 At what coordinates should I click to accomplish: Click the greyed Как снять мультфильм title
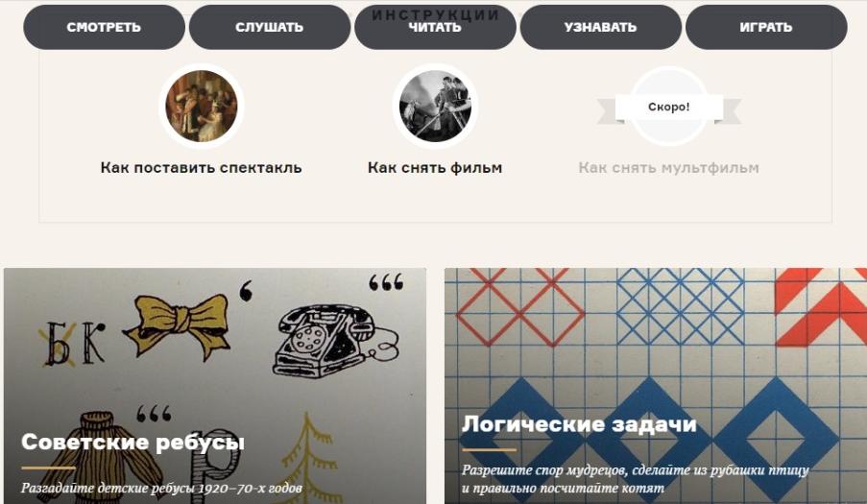[669, 167]
